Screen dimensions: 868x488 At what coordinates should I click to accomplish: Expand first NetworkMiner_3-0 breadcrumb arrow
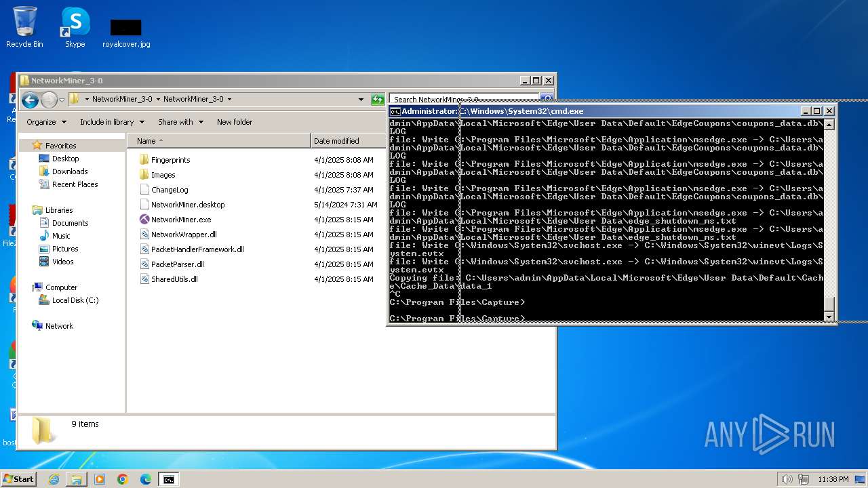pyautogui.click(x=158, y=100)
